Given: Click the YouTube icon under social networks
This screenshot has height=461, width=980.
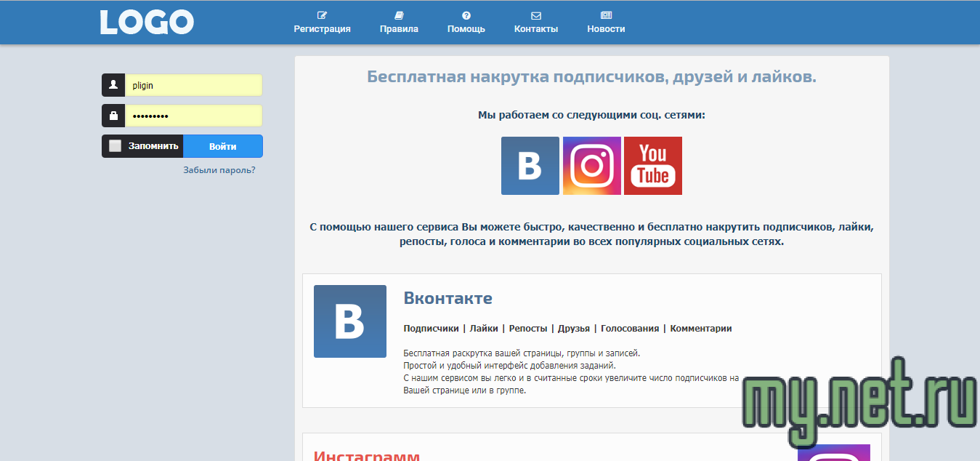Looking at the screenshot, I should click(x=653, y=166).
